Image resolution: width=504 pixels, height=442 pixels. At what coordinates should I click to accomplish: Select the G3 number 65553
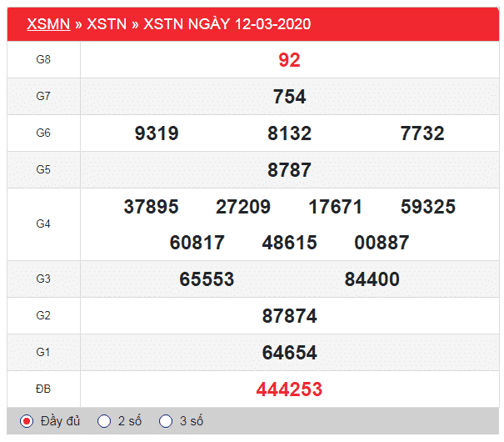207,279
